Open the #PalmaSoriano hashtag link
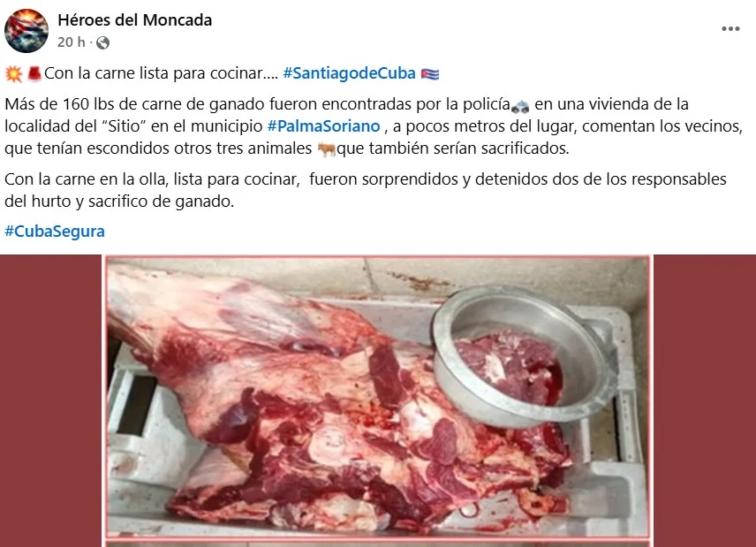756x547 pixels. [323, 126]
